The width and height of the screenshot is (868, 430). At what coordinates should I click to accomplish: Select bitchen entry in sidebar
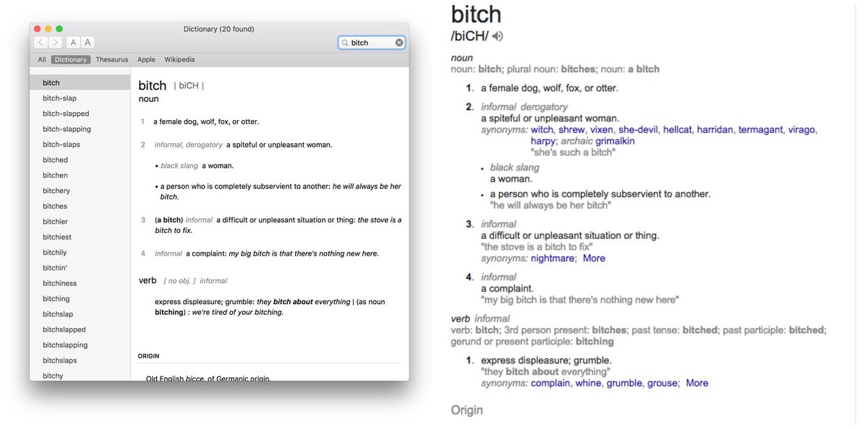click(x=55, y=175)
